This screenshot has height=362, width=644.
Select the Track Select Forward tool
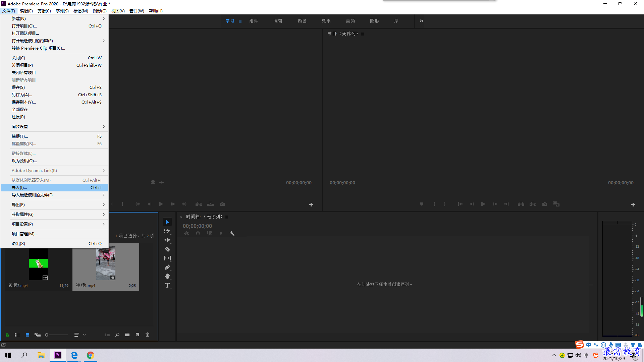[x=167, y=231]
